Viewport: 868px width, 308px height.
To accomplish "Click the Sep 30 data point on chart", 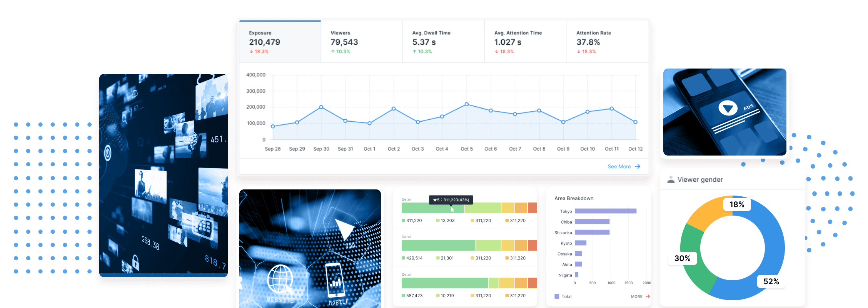I will 321,107.
